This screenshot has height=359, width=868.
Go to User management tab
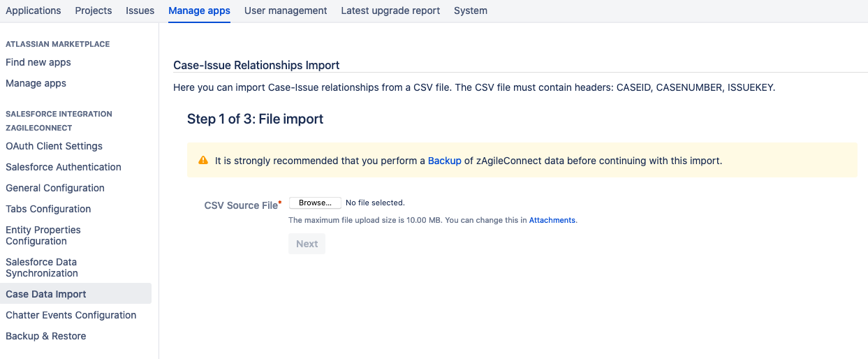click(286, 10)
